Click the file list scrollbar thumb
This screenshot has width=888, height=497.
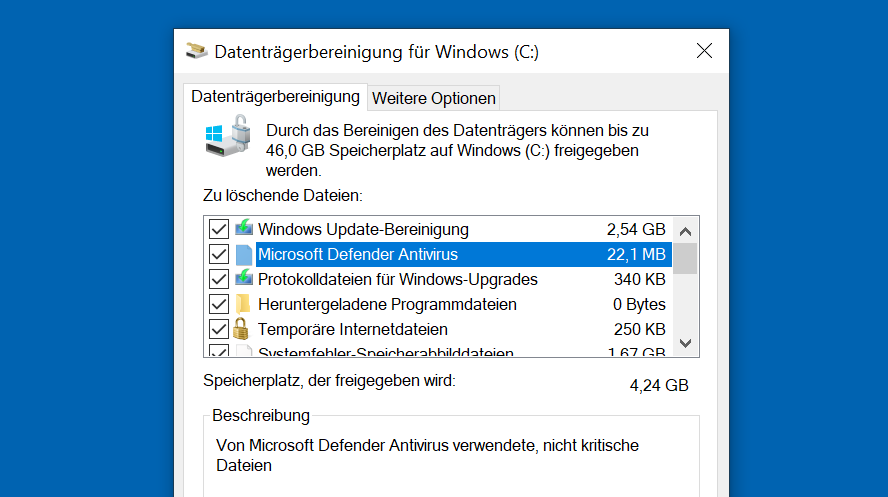685,258
